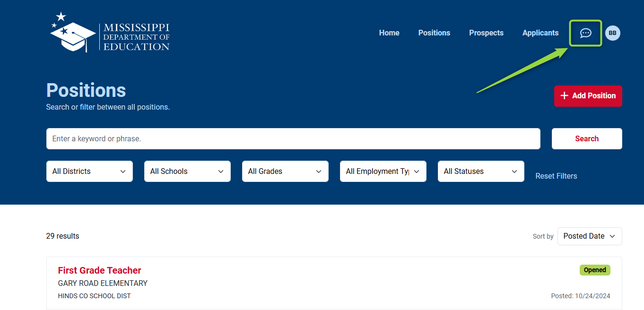This screenshot has width=644, height=310.
Task: Open the First Grade Teacher position
Action: [x=99, y=270]
